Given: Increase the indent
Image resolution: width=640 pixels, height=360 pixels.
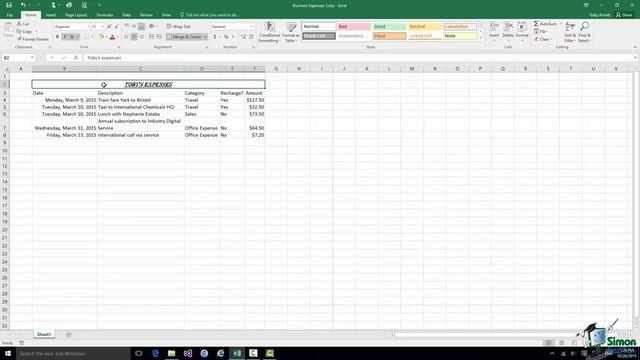Looking at the screenshot, I should point(159,37).
